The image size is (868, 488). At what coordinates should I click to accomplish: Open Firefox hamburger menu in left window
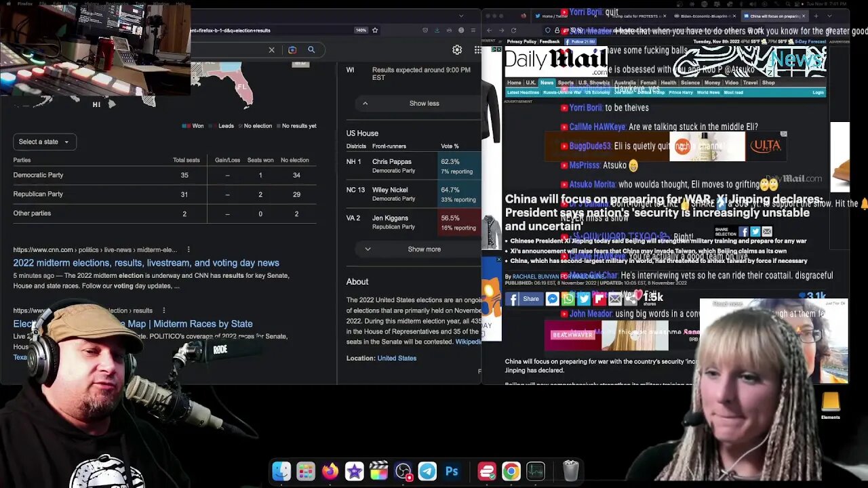point(473,30)
